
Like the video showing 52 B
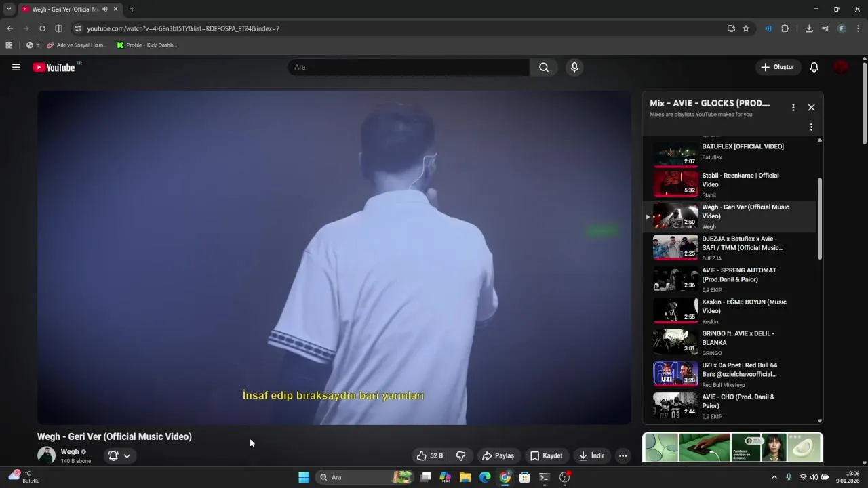pos(430,455)
